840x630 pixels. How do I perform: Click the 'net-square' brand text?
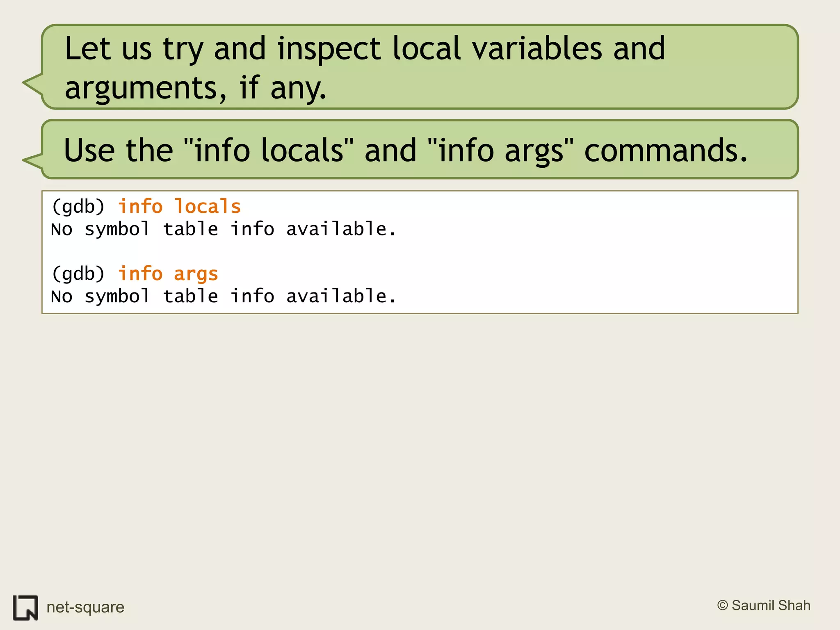coord(85,607)
